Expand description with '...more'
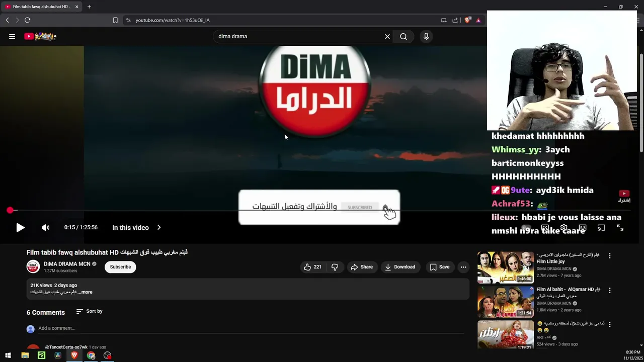Image resolution: width=644 pixels, height=362 pixels. coord(86,292)
